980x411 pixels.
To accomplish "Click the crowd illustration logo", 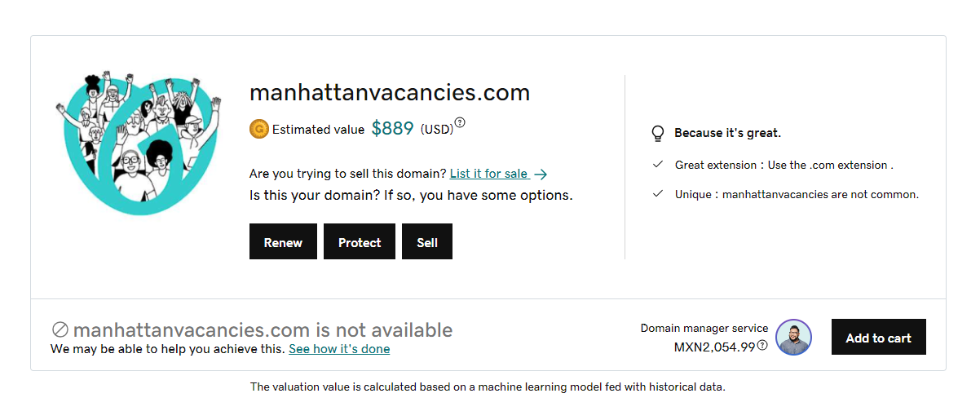I will [x=139, y=144].
